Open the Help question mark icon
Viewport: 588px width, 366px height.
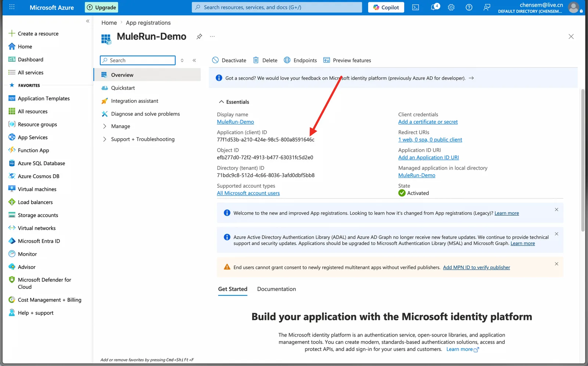(469, 7)
